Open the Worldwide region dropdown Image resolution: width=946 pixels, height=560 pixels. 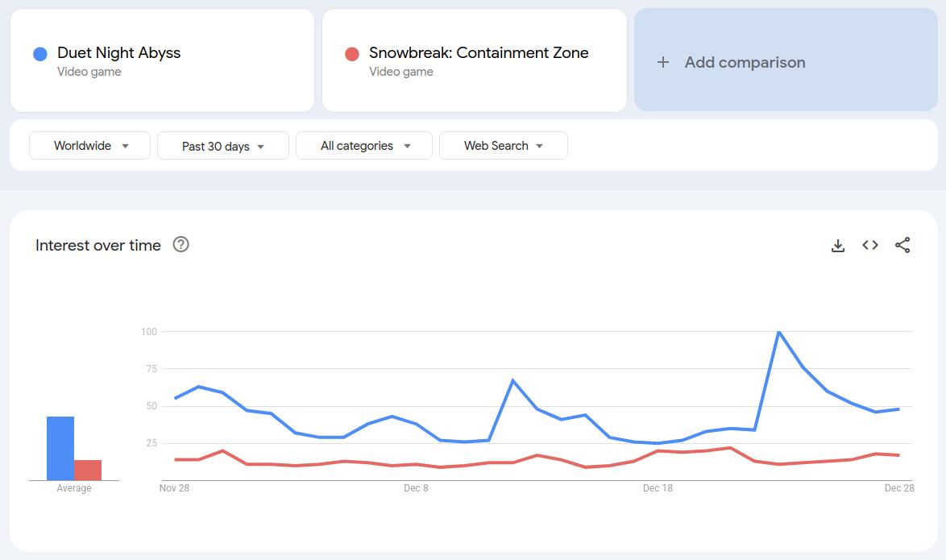click(x=89, y=146)
